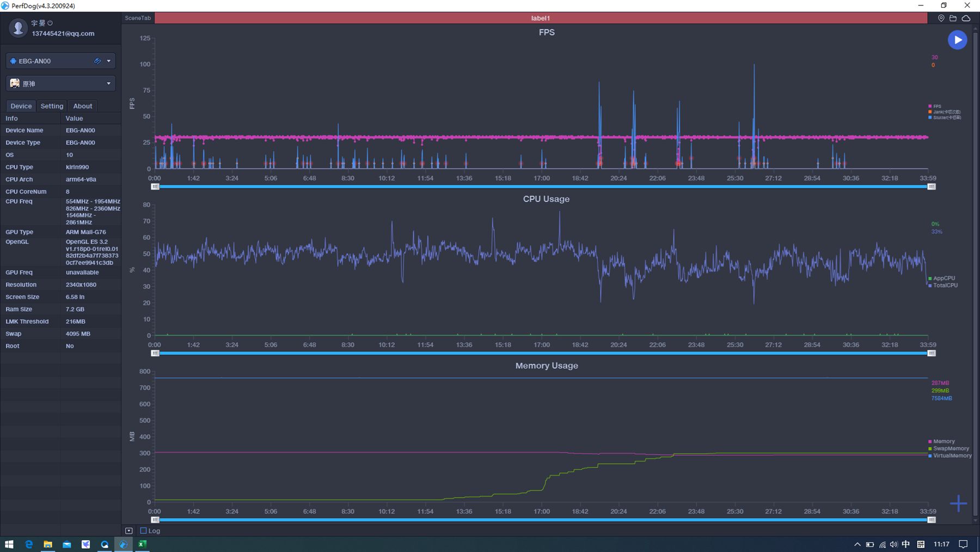This screenshot has width=980, height=552.
Task: Expand the EBG-AN00 device dropdown
Action: (109, 61)
